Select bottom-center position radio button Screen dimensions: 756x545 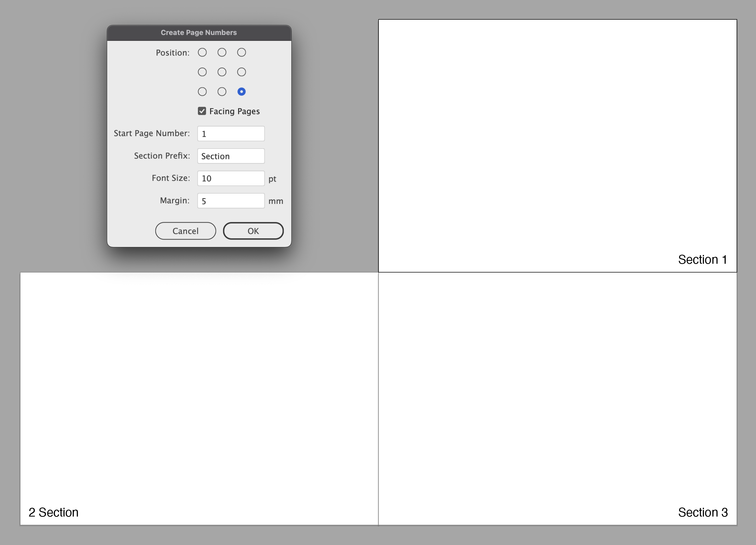(222, 92)
